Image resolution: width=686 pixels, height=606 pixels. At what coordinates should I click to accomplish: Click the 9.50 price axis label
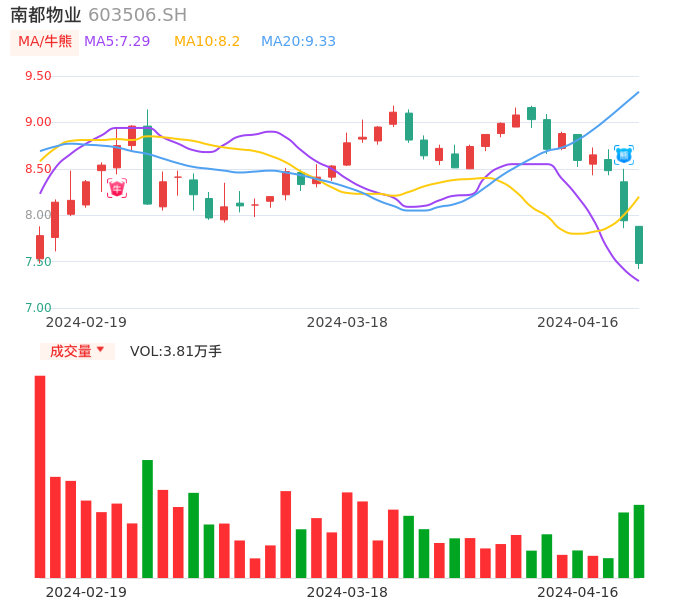[38, 76]
